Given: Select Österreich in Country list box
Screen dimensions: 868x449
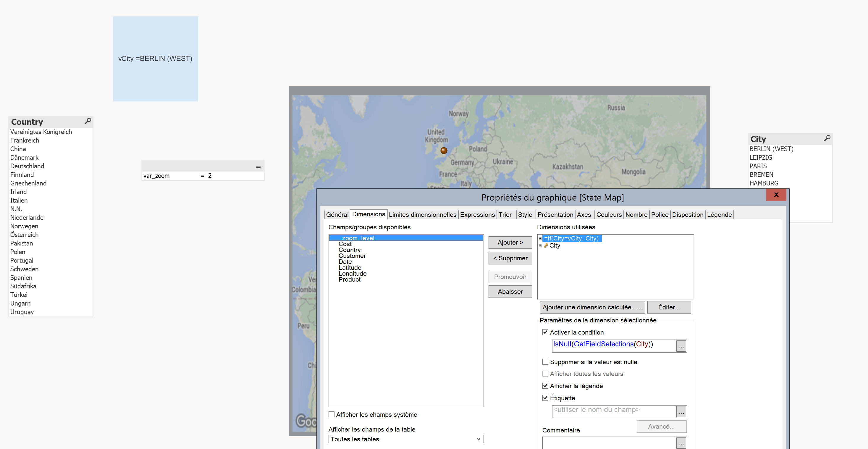Looking at the screenshot, I should coord(51,235).
